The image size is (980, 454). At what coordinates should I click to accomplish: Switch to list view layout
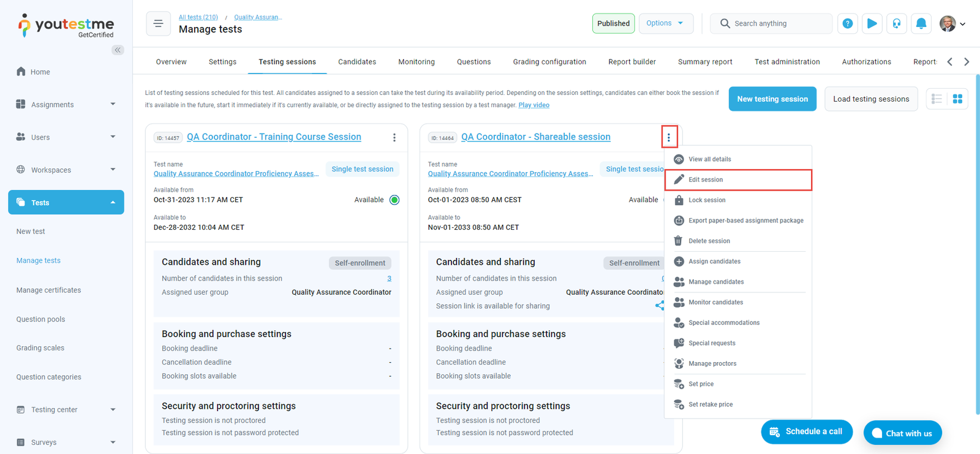pyautogui.click(x=937, y=99)
